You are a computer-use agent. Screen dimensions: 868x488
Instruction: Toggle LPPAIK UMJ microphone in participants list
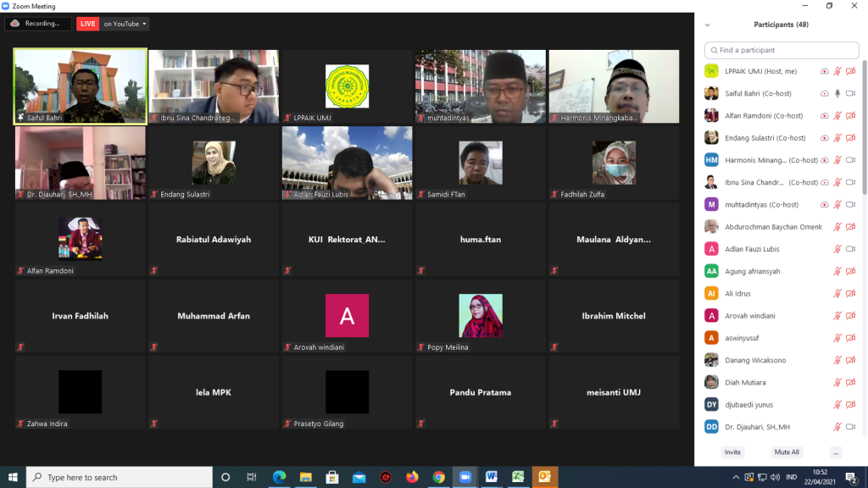[x=837, y=71]
